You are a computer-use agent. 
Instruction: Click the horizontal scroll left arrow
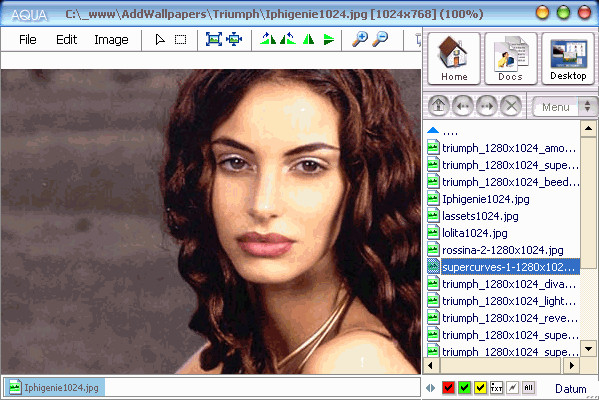[x=431, y=366]
